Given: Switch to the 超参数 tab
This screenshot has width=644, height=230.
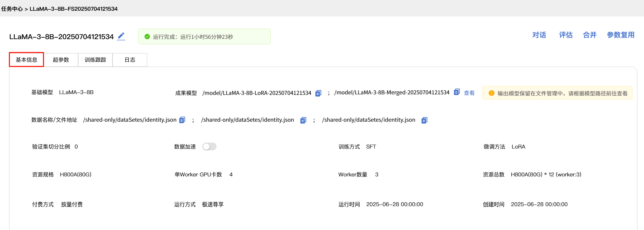Looking at the screenshot, I should click(61, 60).
